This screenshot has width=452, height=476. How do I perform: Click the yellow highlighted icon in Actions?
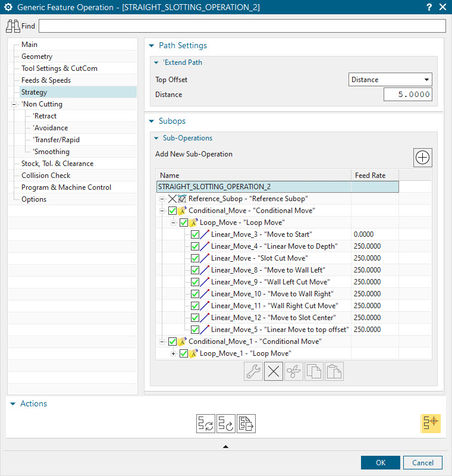(x=431, y=422)
